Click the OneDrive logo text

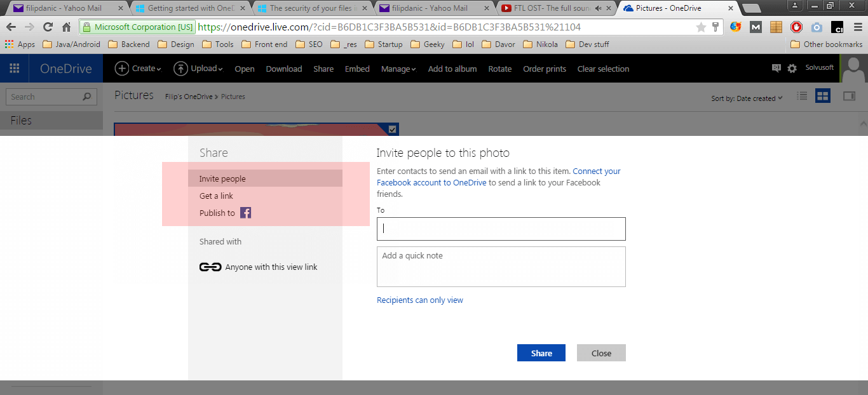pos(65,69)
